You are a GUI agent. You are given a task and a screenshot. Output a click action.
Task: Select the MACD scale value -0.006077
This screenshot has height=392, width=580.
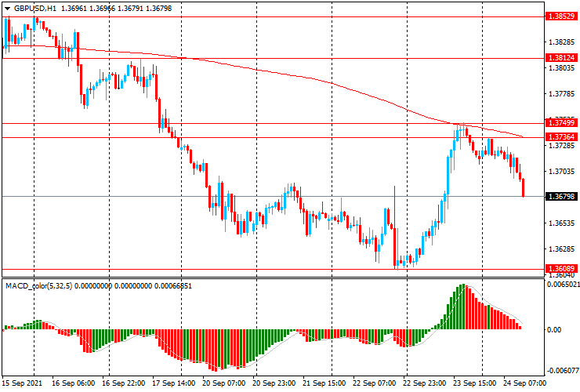point(562,371)
